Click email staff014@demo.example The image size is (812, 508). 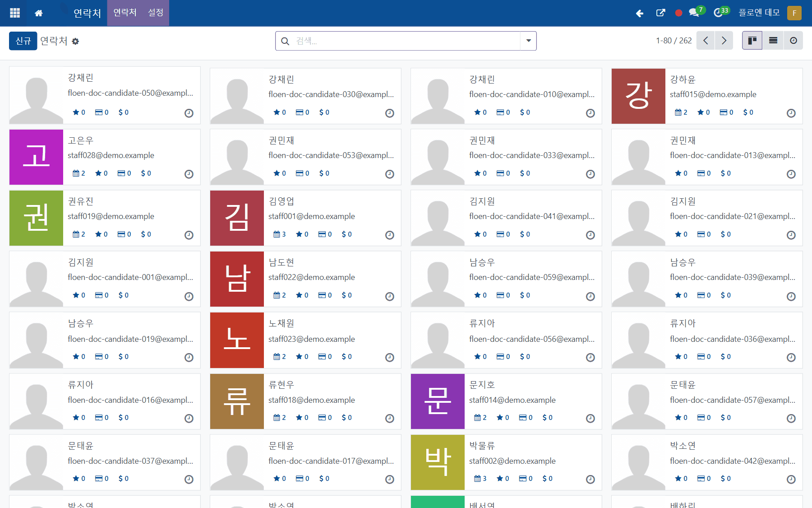pos(512,400)
